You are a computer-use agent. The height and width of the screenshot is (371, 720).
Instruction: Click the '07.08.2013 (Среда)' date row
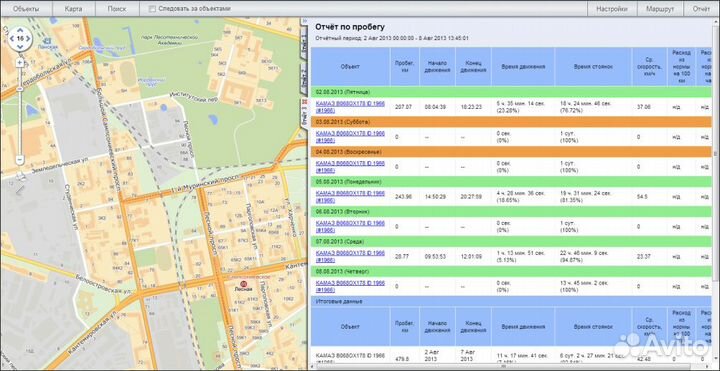click(512, 242)
